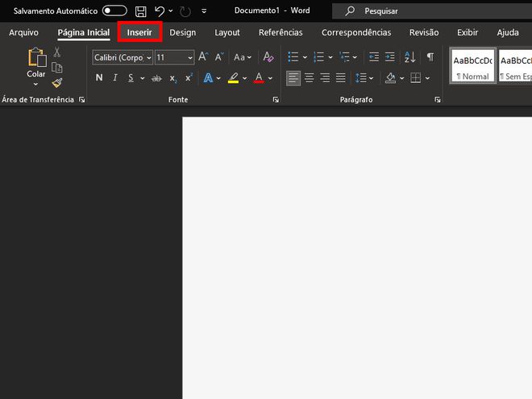The height and width of the screenshot is (399, 532).
Task: Click the borders grid icon
Action: tap(416, 78)
